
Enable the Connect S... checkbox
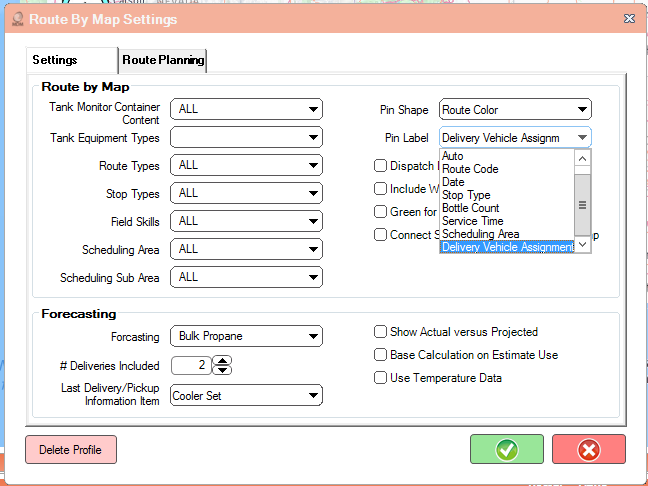tap(380, 235)
